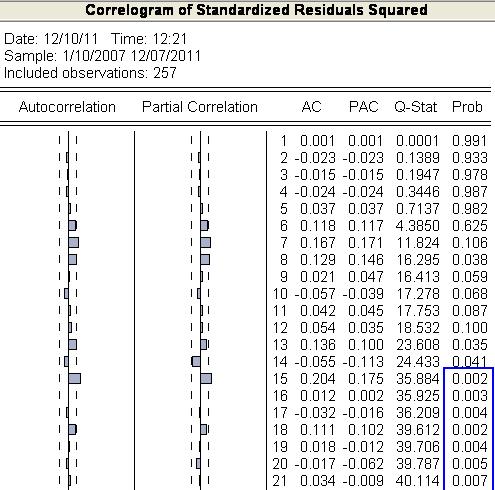Click the Correlogram of Standardized Residuals Squared title

[x=256, y=10]
